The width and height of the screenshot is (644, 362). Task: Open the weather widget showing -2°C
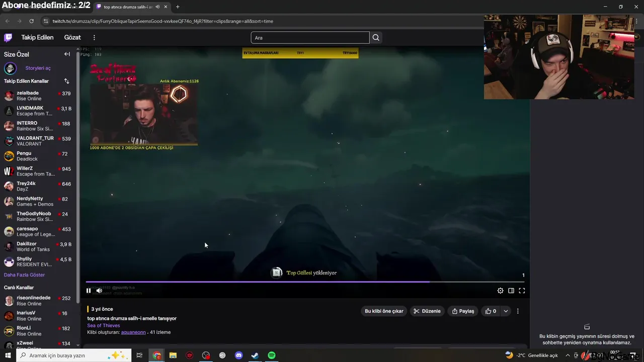coord(532,355)
